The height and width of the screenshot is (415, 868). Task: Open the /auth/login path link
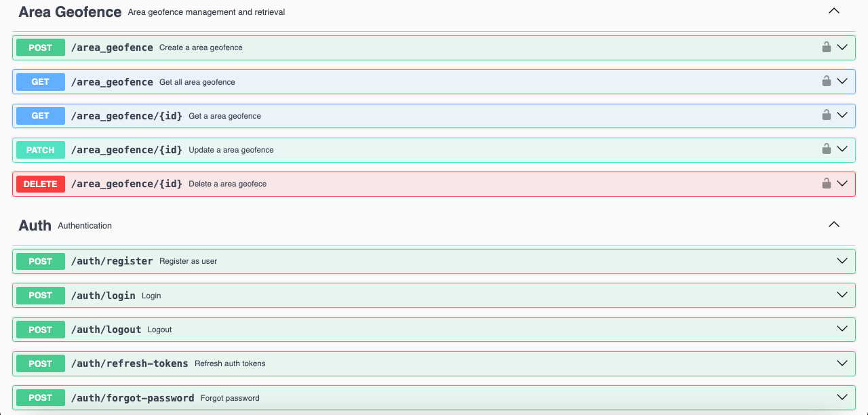(103, 296)
